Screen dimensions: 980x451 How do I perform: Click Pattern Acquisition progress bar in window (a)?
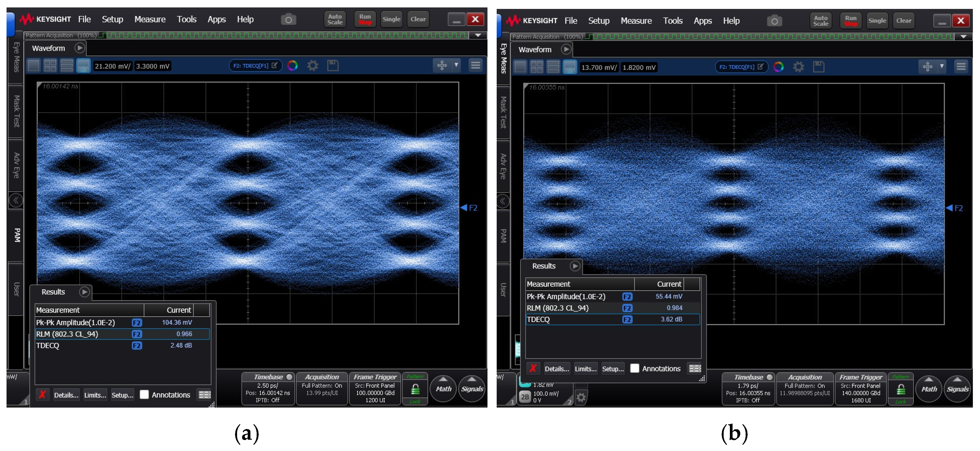(x=284, y=35)
